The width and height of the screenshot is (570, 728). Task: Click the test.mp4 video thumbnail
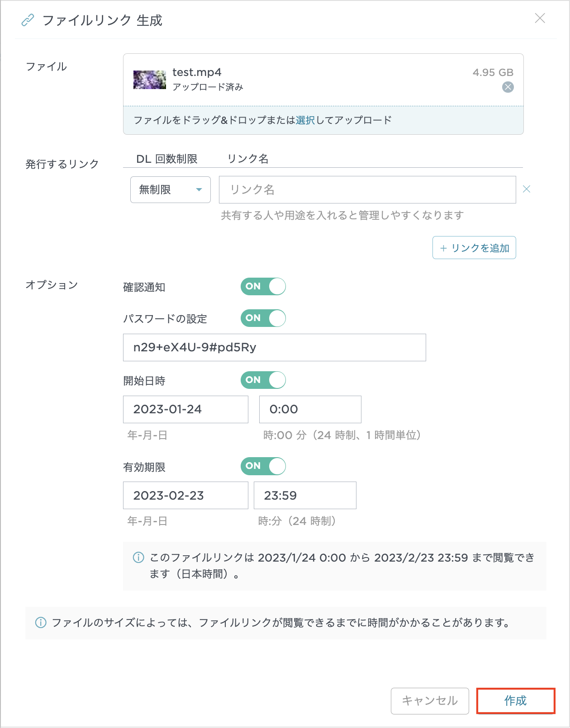150,80
